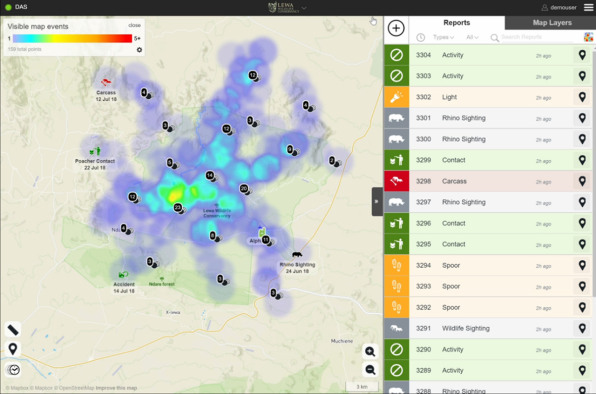Close the visible map events legend
This screenshot has width=596, height=394.
point(134,25)
